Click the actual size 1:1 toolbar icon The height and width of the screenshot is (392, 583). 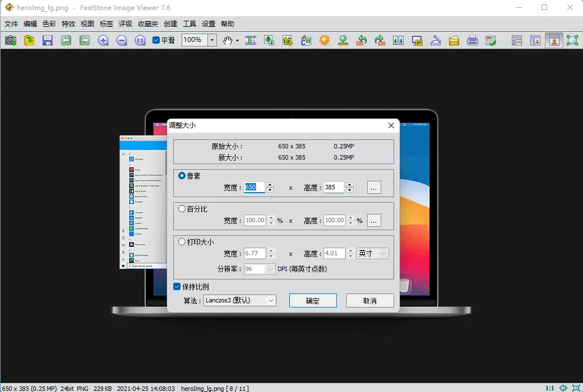140,40
